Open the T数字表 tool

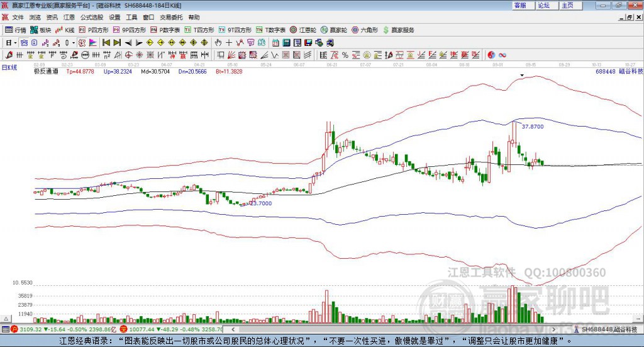point(270,30)
